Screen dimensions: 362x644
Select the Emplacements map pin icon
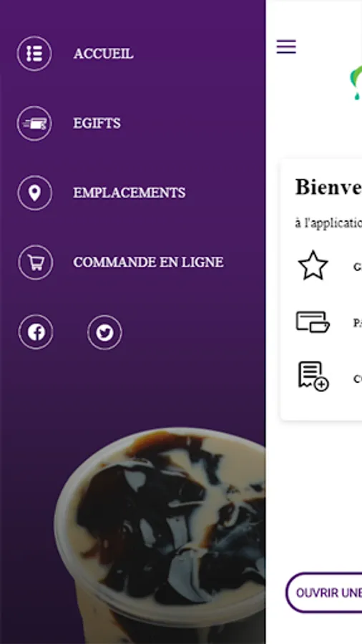35,192
